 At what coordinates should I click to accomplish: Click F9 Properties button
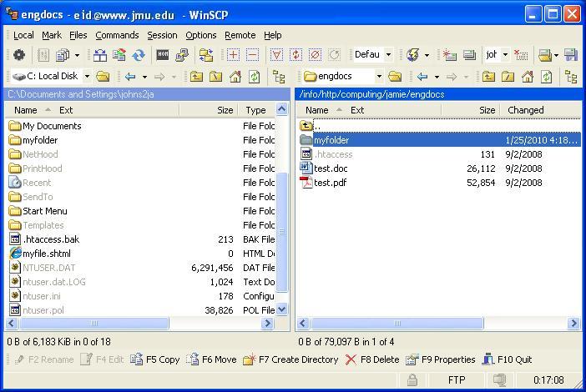[x=441, y=359]
